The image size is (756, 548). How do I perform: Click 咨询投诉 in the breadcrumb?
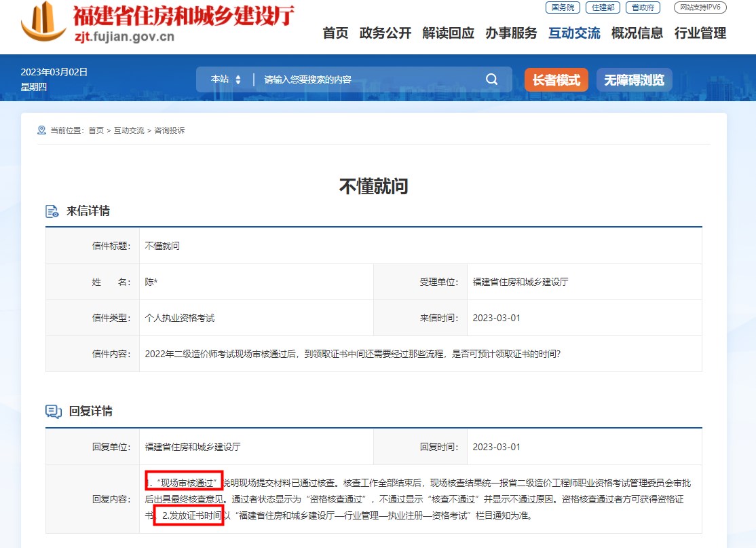click(170, 130)
